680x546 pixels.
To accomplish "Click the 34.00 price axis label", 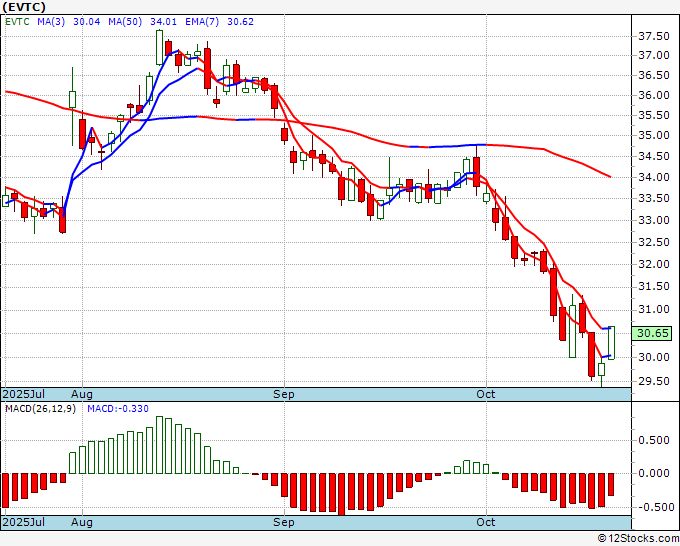I will pyautogui.click(x=653, y=177).
